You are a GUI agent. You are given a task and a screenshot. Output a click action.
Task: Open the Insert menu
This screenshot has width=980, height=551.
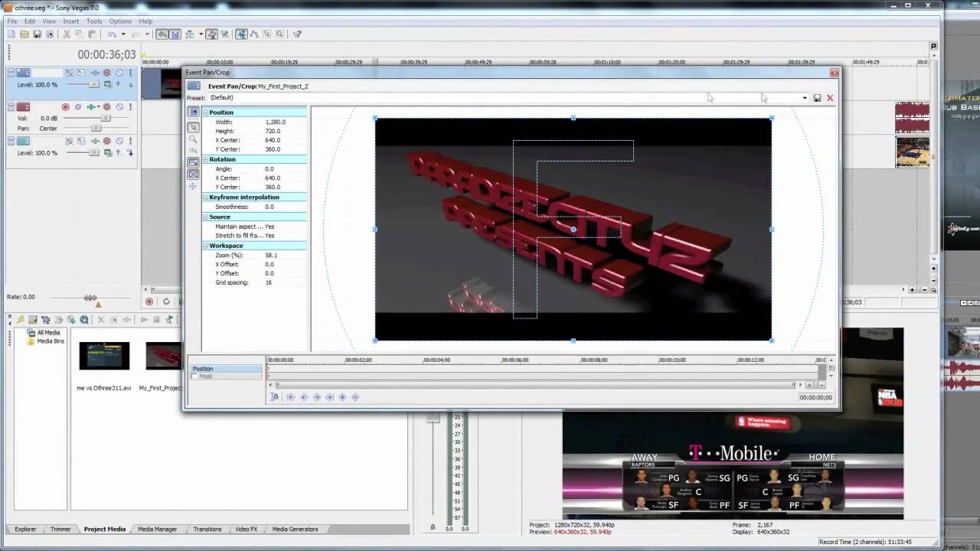70,21
